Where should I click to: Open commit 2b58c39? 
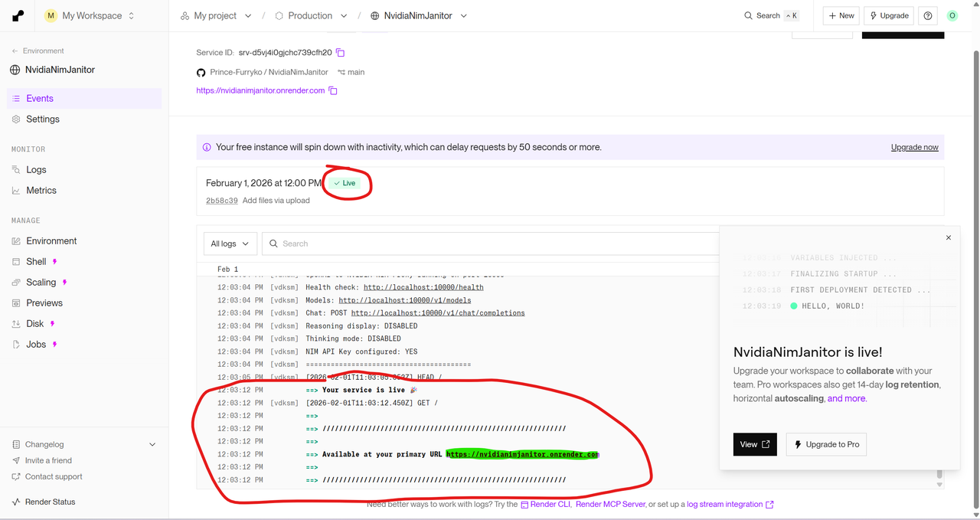point(222,201)
